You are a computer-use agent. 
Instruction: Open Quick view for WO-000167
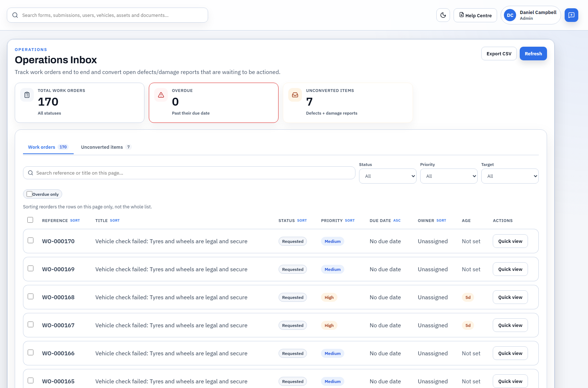coord(510,325)
